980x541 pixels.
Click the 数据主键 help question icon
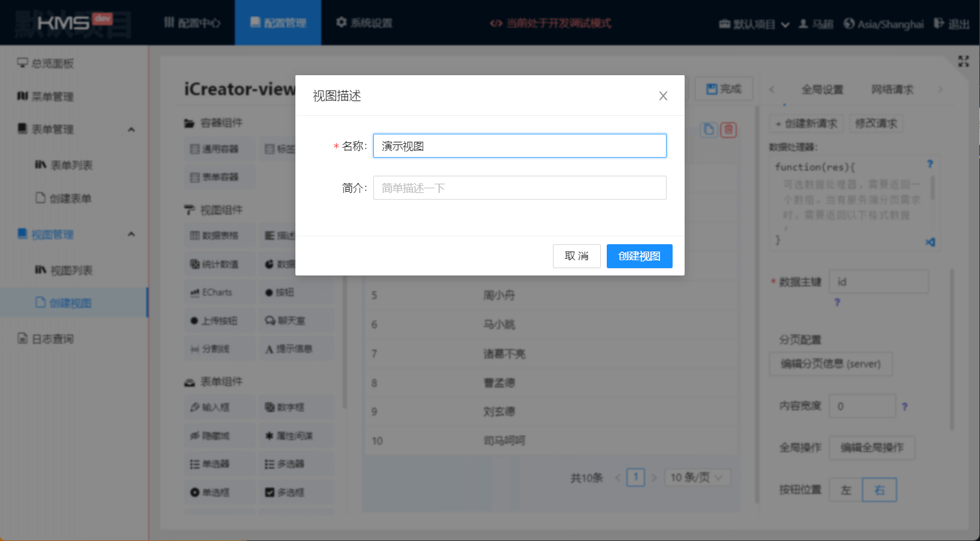837,302
